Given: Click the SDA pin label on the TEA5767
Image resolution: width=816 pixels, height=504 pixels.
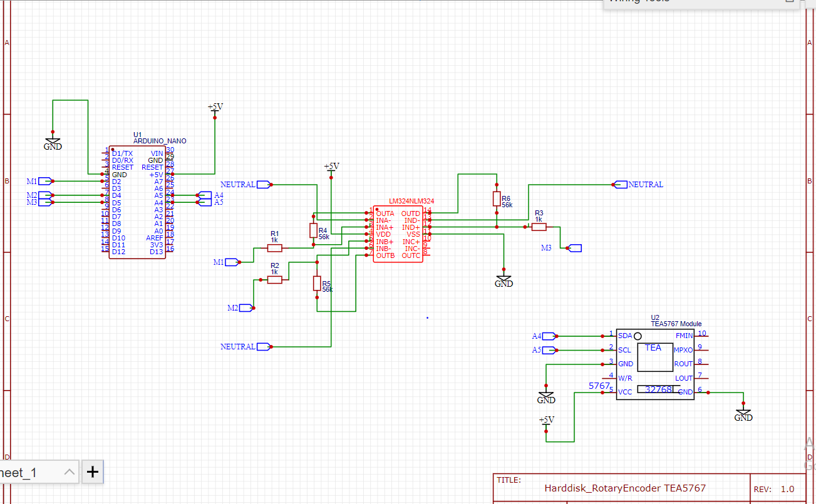Looking at the screenshot, I should [x=625, y=336].
